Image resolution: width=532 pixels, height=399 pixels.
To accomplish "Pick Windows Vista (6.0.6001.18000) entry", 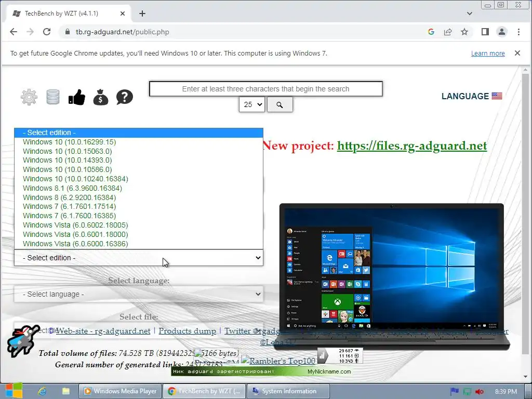I will (138, 234).
